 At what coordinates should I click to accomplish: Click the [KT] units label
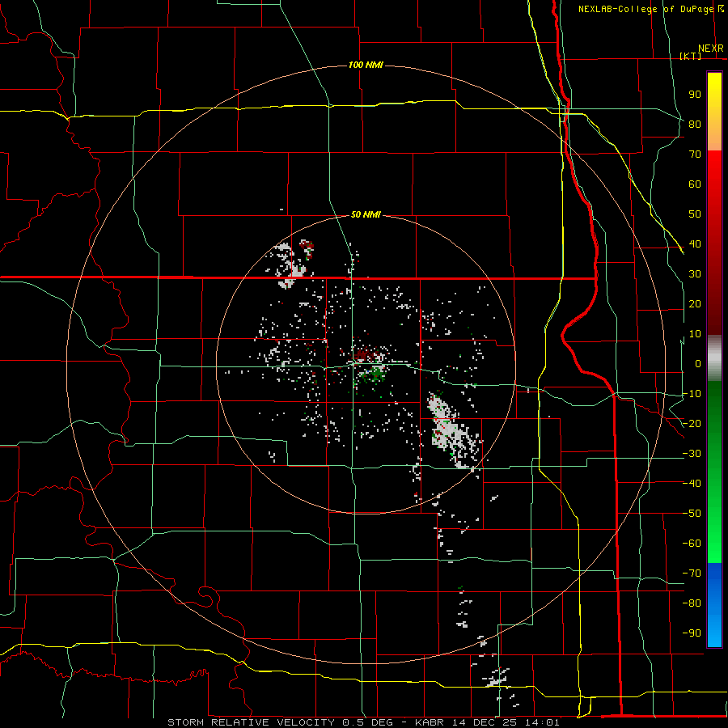[x=691, y=56]
